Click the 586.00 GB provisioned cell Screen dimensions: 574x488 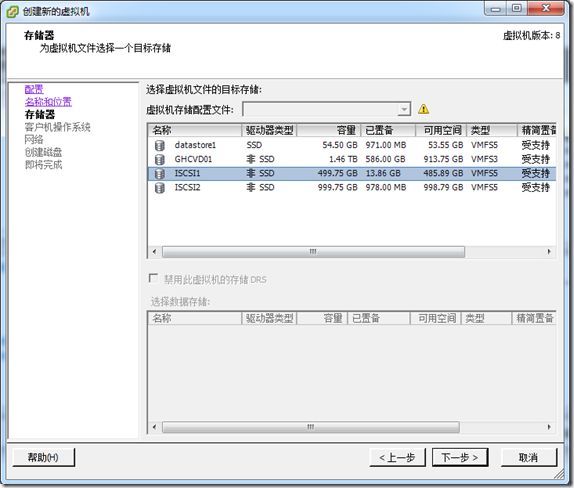pyautogui.click(x=385, y=159)
